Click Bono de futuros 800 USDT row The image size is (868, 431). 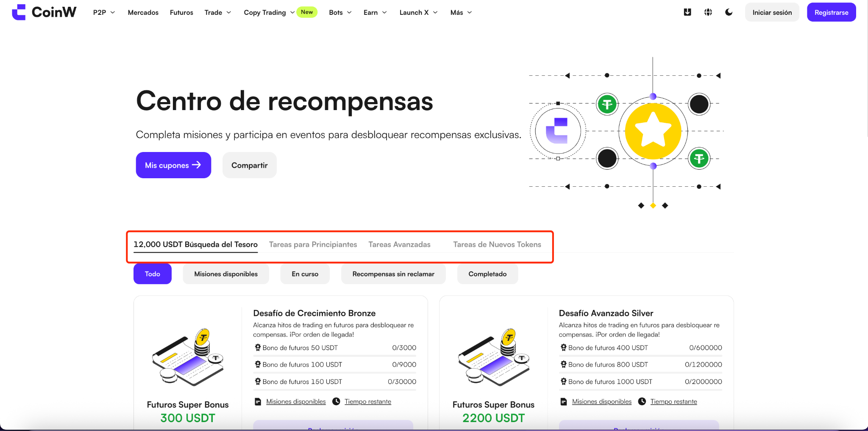pyautogui.click(x=640, y=365)
